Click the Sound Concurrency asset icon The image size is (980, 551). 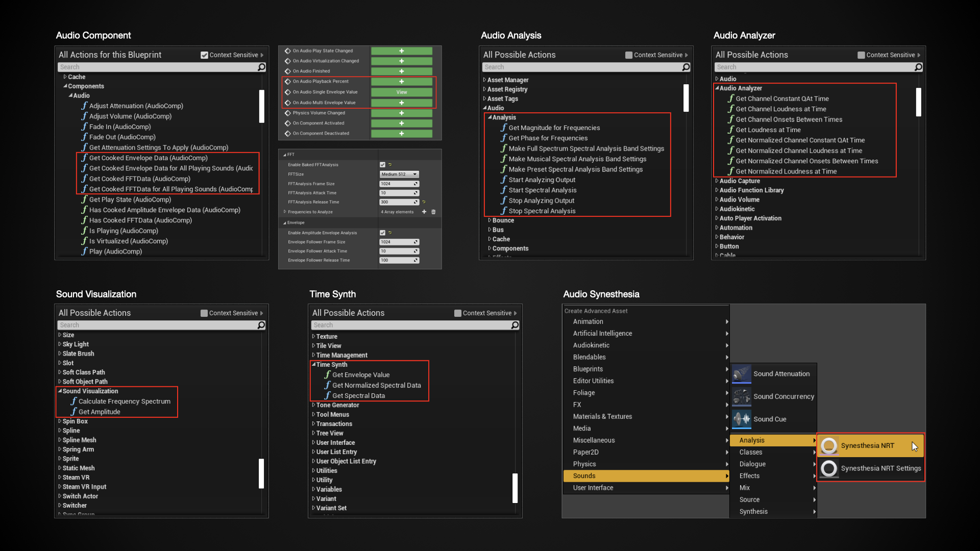pyautogui.click(x=742, y=396)
